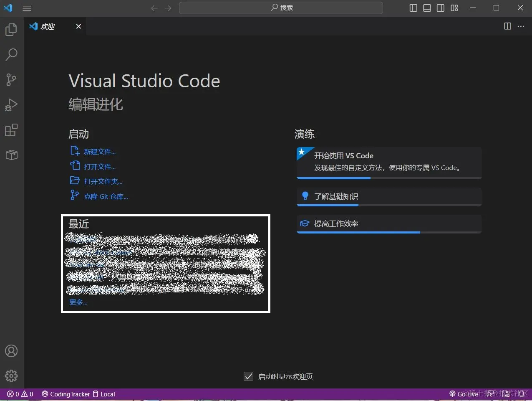Toggle the secondary side bar layout icon

pyautogui.click(x=441, y=8)
